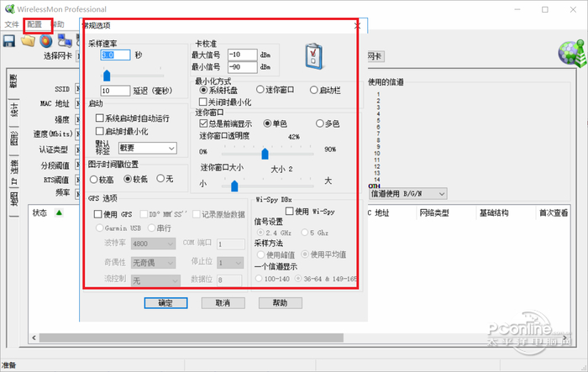
Task: Select the 2.4 GHz signal option
Action: pos(260,233)
